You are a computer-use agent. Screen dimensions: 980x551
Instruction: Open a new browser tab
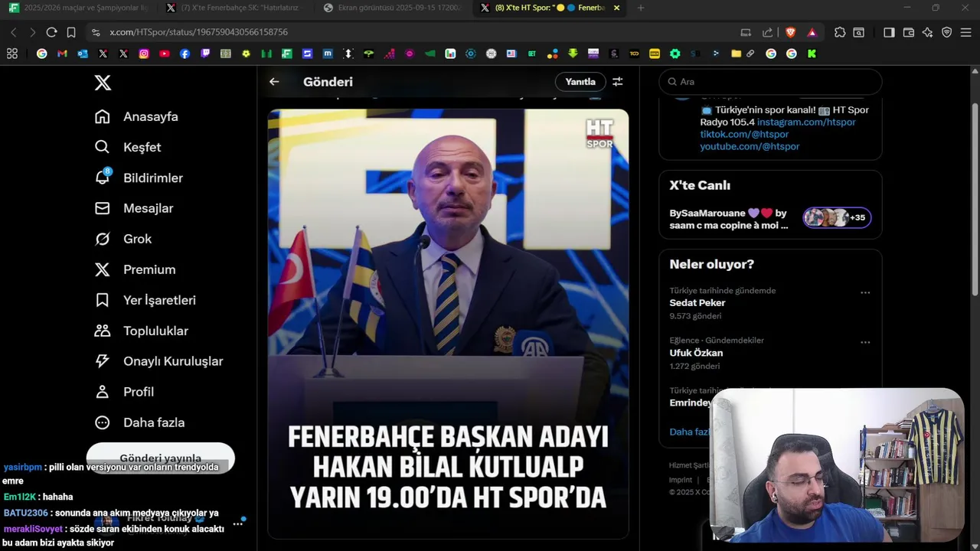[x=641, y=8]
